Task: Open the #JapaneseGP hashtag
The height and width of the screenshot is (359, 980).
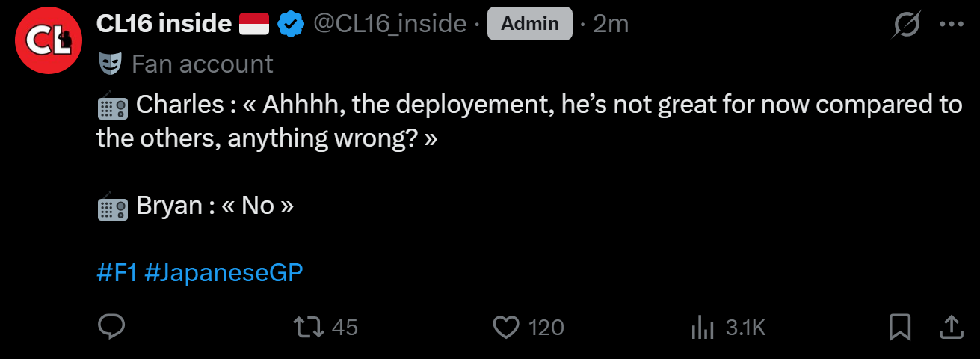Action: pyautogui.click(x=224, y=272)
